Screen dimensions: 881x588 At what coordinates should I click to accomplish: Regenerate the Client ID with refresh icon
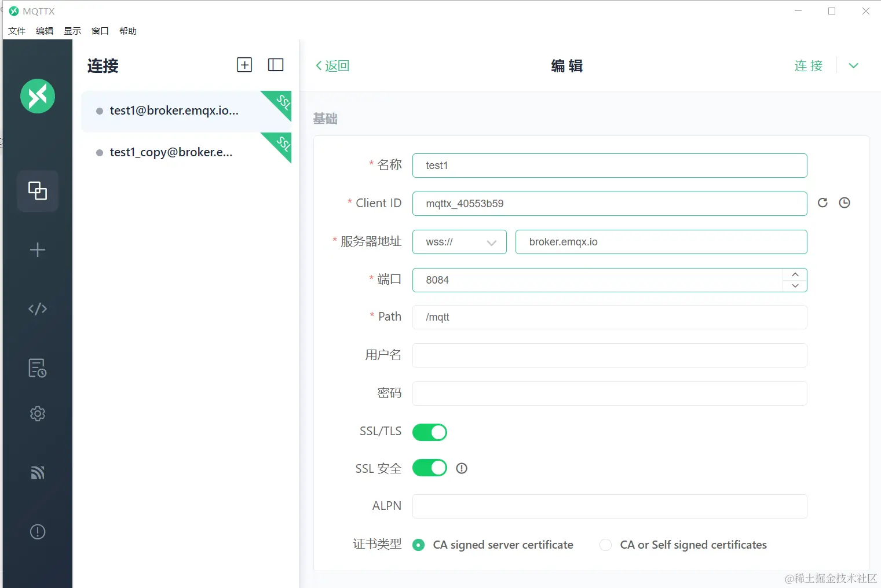(x=822, y=203)
